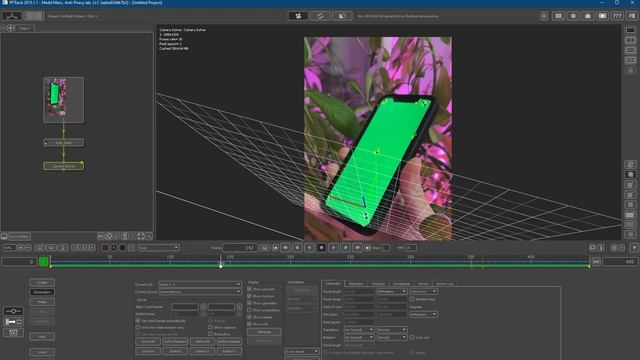Stop playback with the square stop button
The height and width of the screenshot is (360, 640).
(x=321, y=248)
